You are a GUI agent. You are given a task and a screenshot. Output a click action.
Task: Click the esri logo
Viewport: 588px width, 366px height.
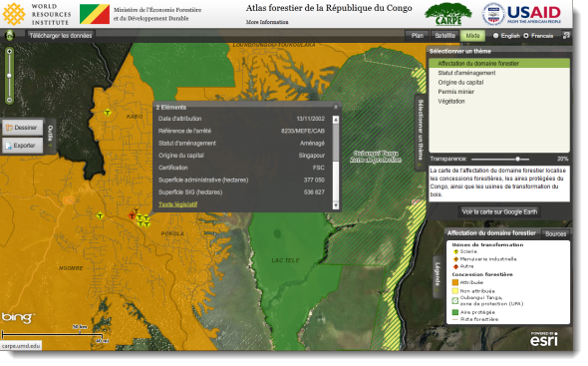pyautogui.click(x=544, y=339)
